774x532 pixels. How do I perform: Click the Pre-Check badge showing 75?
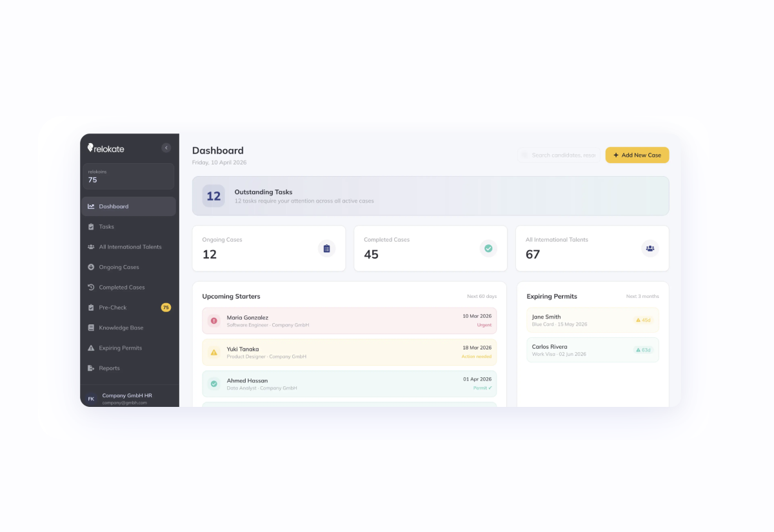coord(166,308)
